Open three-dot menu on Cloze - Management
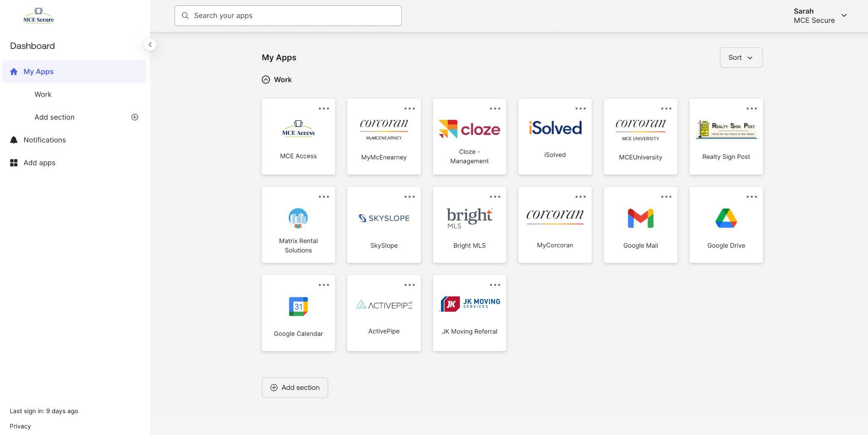Image resolution: width=868 pixels, height=435 pixels. click(x=495, y=108)
